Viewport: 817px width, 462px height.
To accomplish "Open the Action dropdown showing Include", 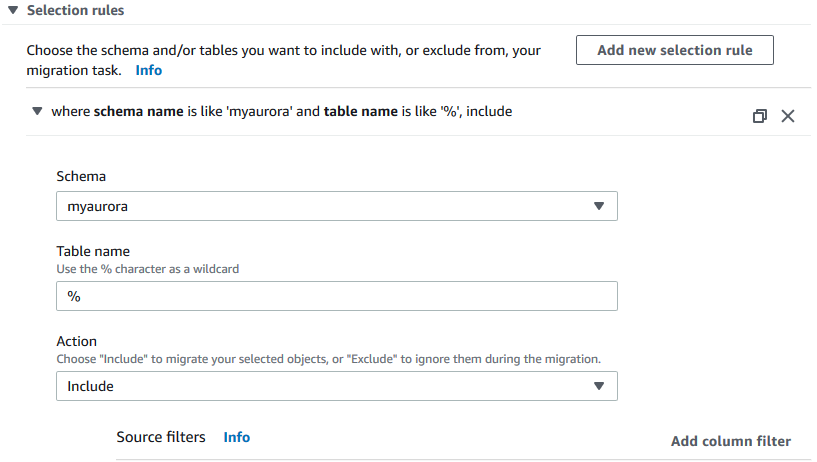I will [x=336, y=386].
